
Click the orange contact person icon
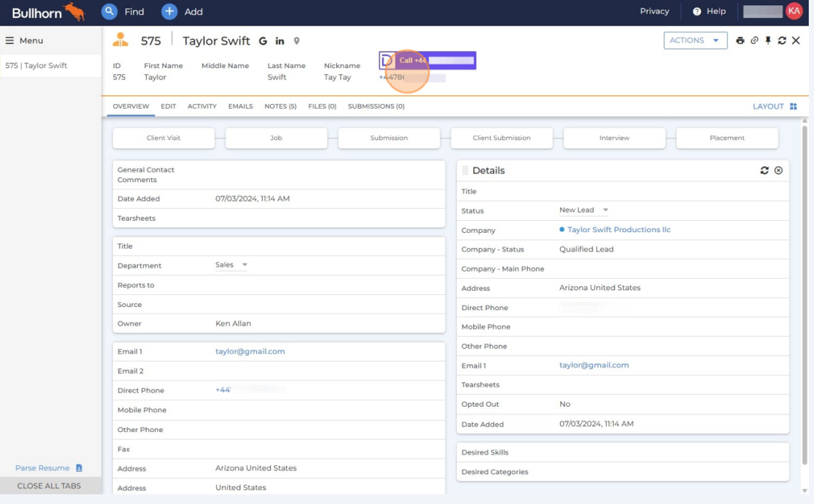[121, 40]
